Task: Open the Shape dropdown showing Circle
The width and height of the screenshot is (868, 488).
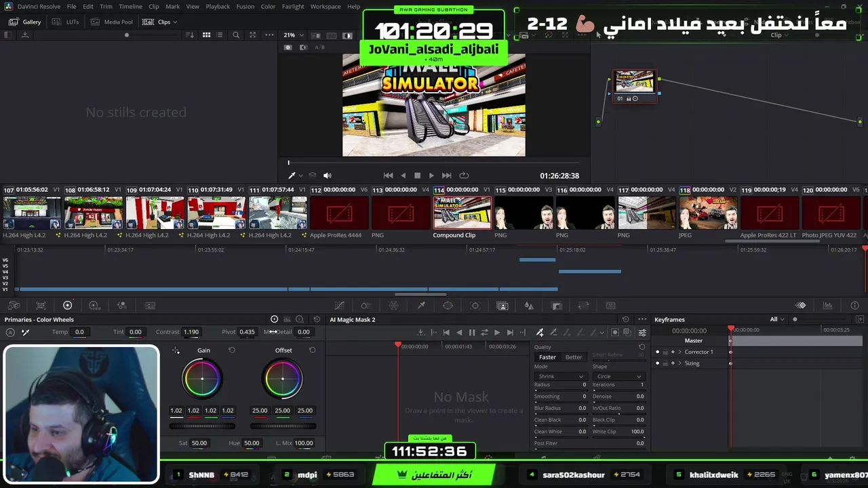Action: tap(618, 376)
